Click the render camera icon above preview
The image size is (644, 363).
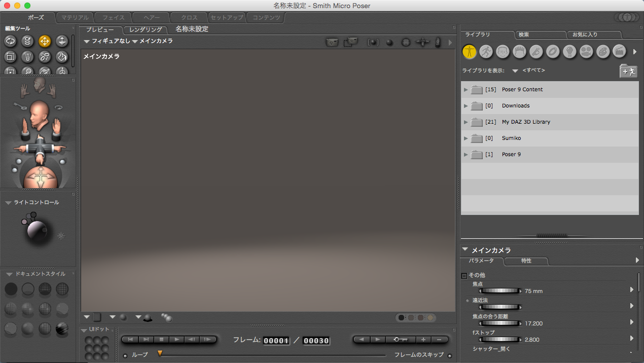coord(332,43)
